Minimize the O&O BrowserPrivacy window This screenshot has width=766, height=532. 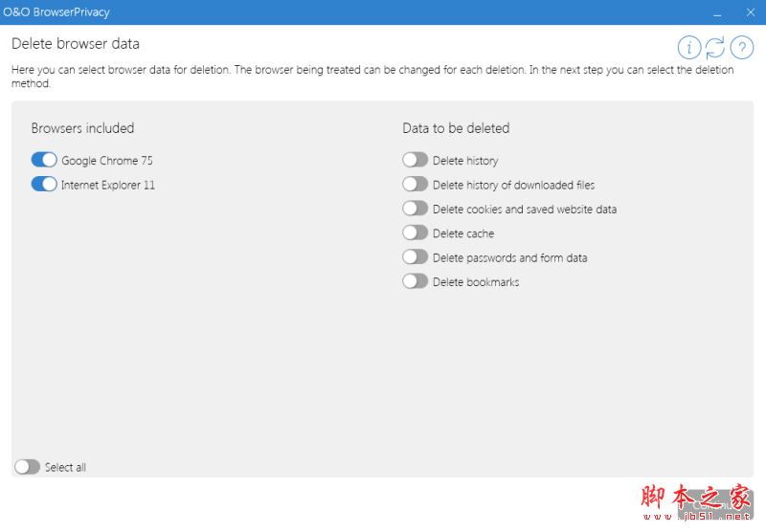point(717,12)
